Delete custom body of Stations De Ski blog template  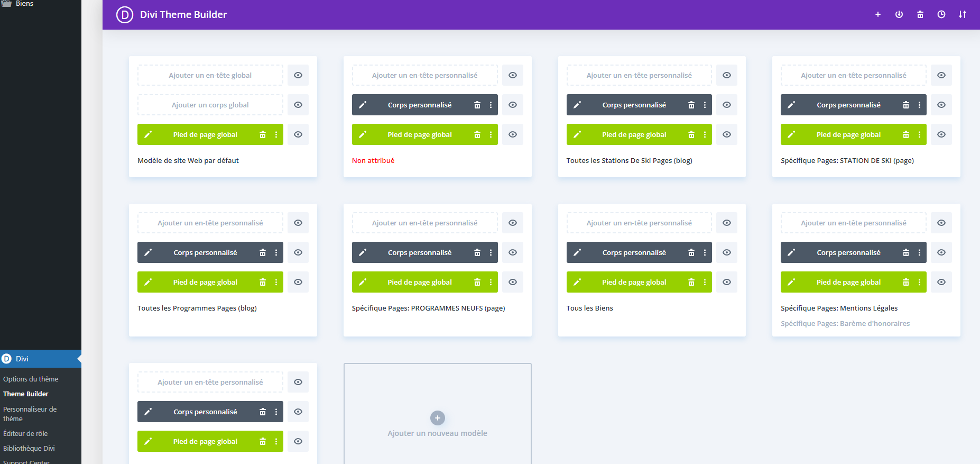[x=691, y=105]
